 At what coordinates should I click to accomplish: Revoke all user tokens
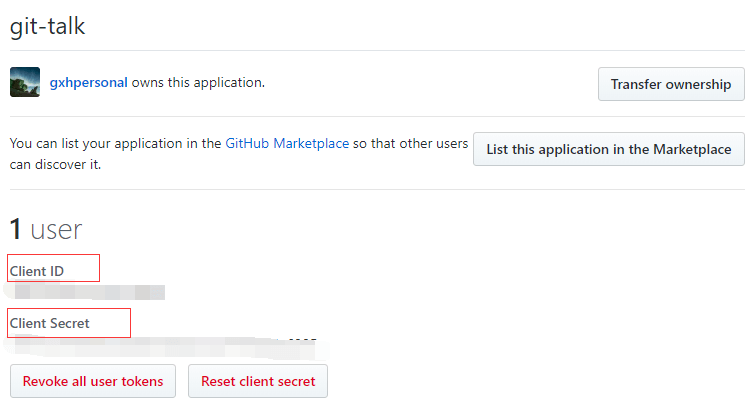pos(93,381)
